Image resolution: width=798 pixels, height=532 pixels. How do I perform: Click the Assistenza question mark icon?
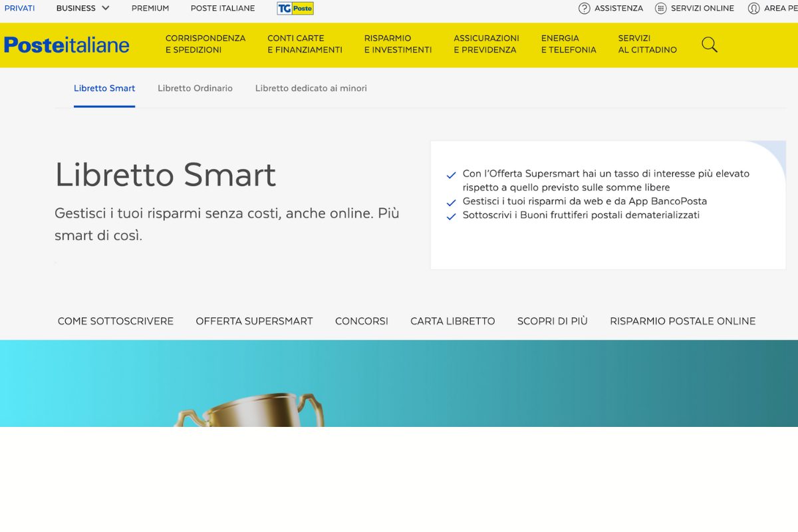[583, 9]
